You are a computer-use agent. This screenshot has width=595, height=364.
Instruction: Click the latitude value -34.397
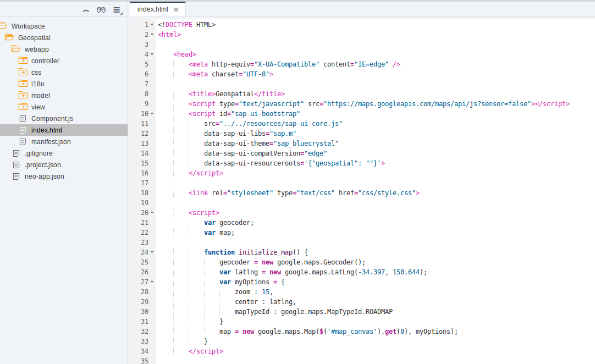372,272
